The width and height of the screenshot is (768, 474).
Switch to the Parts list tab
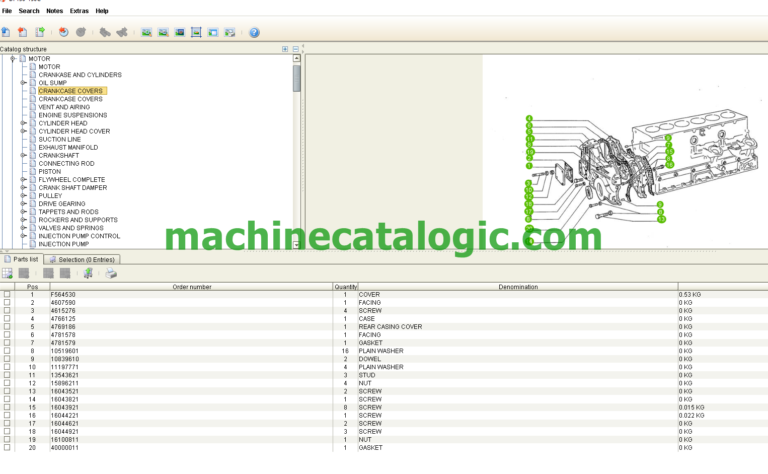point(22,259)
